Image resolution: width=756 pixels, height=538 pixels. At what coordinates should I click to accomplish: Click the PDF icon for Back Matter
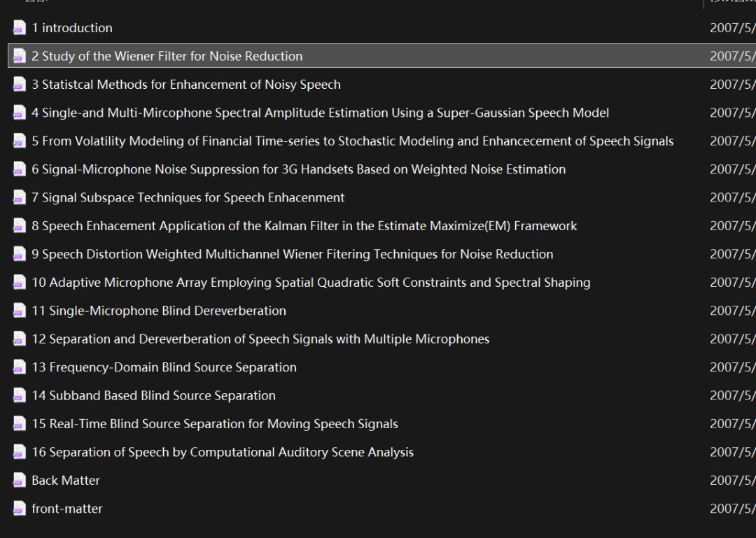(20, 480)
